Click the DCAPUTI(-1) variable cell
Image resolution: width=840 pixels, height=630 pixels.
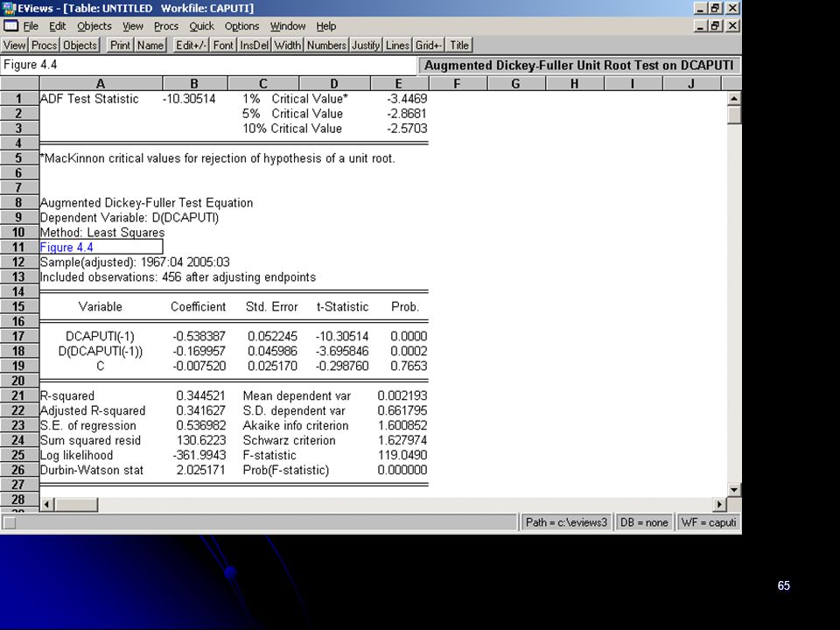[100, 336]
